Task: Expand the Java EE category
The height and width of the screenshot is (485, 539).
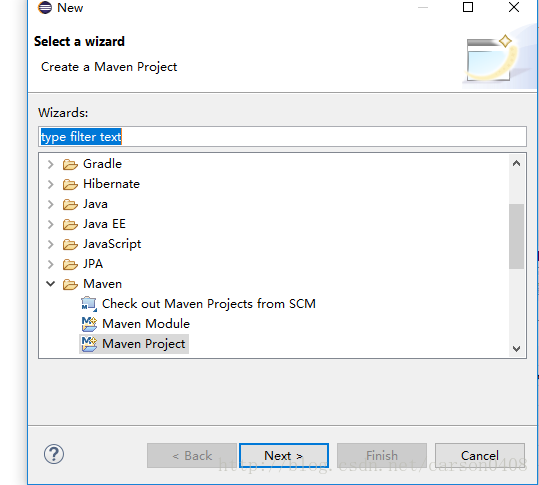Action: pyautogui.click(x=51, y=224)
